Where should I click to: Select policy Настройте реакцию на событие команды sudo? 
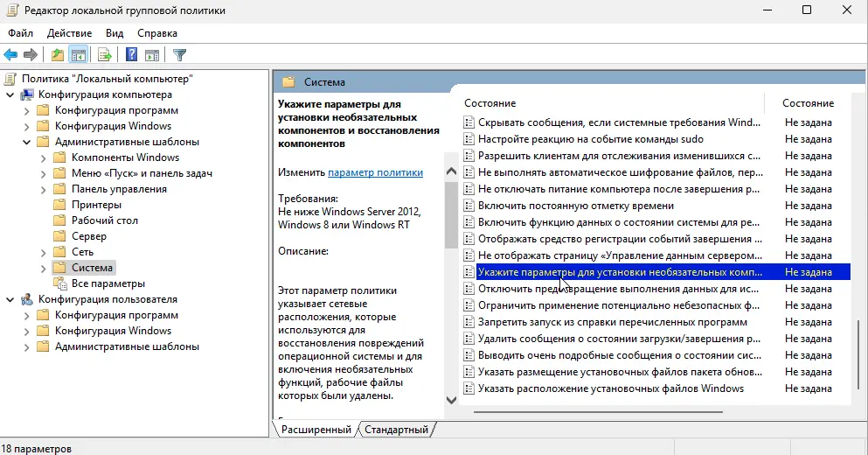(x=590, y=139)
